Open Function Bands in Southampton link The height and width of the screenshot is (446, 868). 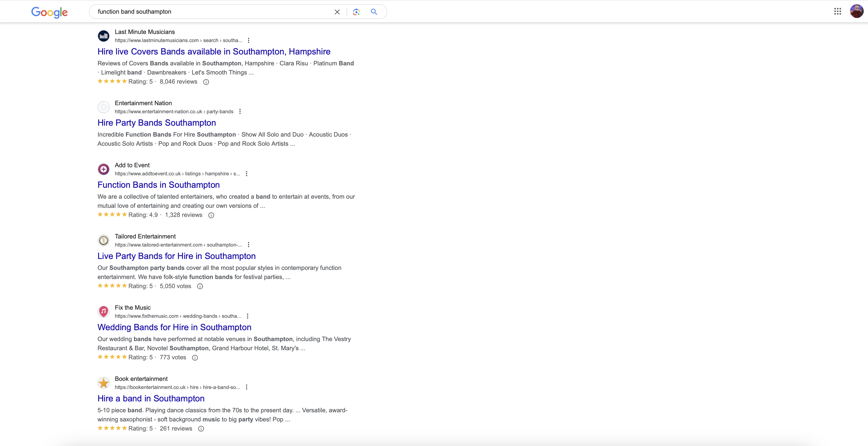coord(159,185)
